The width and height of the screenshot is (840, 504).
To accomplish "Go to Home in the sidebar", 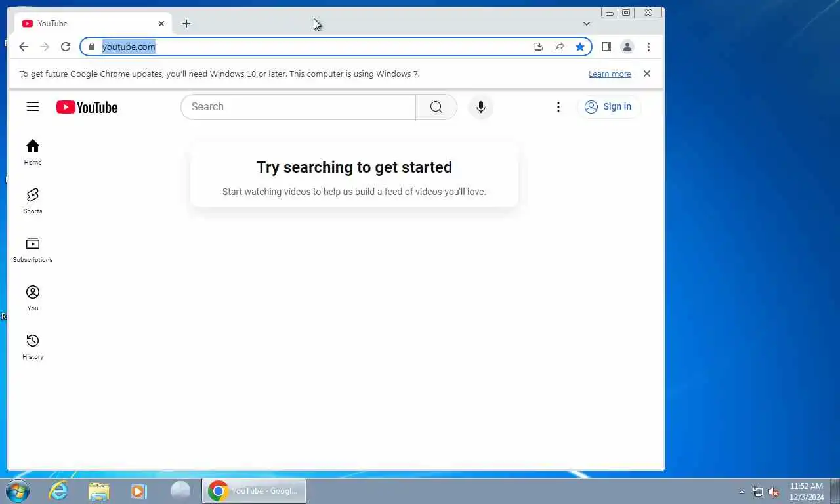I will click(33, 152).
